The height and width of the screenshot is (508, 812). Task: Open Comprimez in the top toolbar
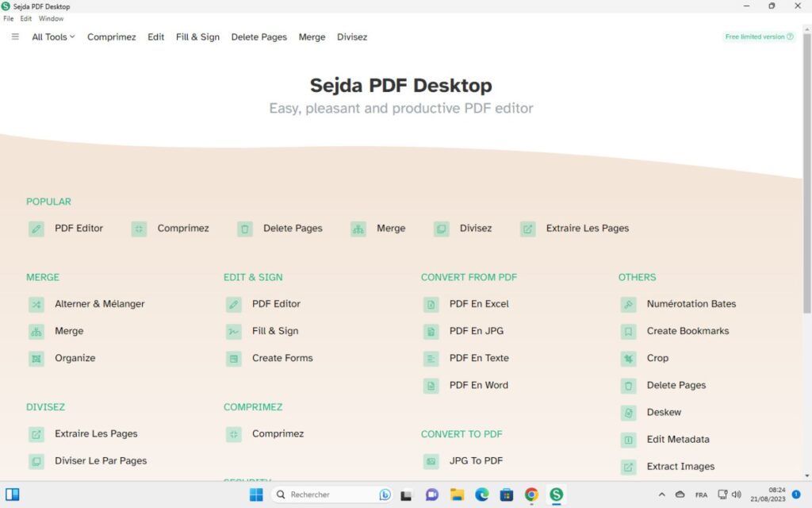coord(111,37)
